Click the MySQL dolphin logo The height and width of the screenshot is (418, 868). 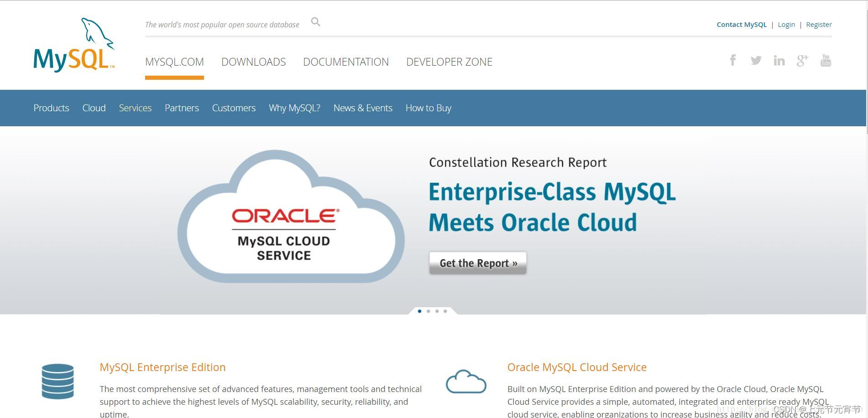73,43
